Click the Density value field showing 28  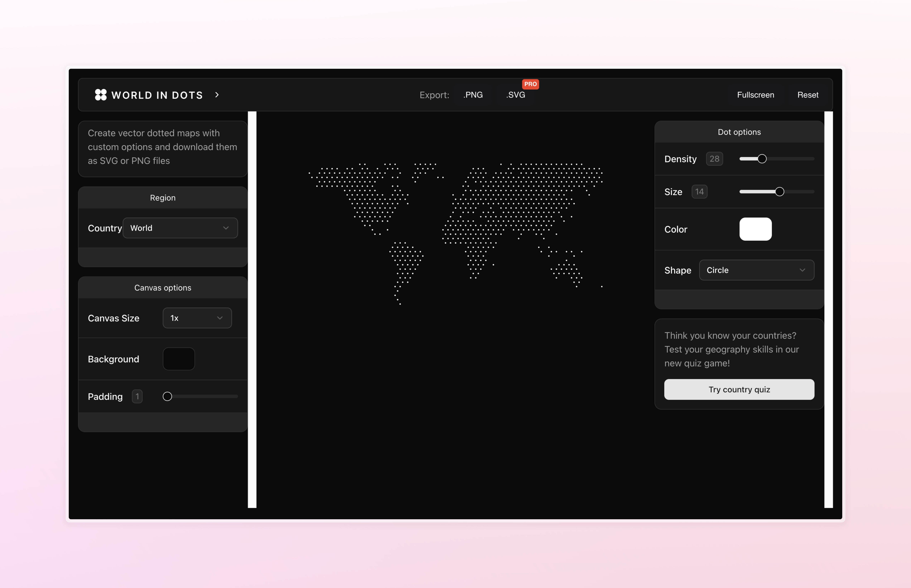(x=714, y=159)
